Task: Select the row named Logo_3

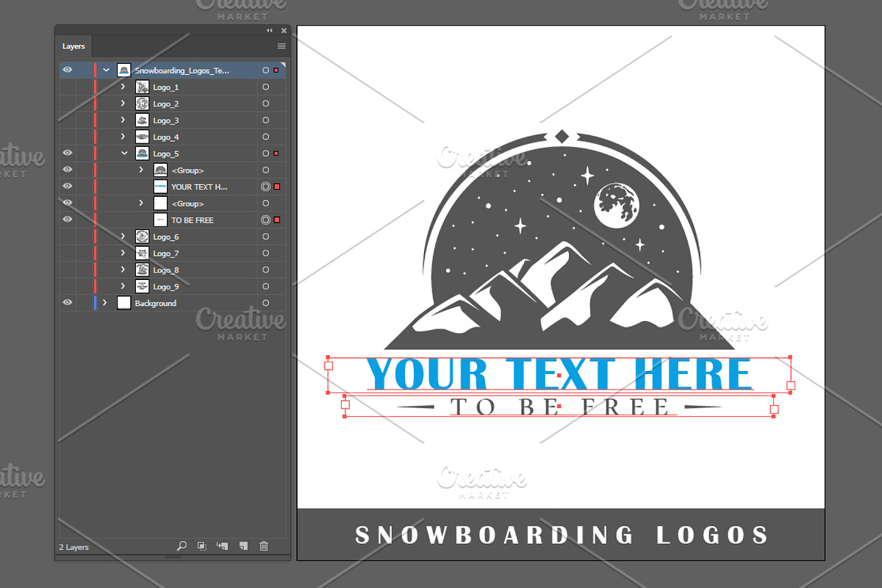Action: coord(173,121)
